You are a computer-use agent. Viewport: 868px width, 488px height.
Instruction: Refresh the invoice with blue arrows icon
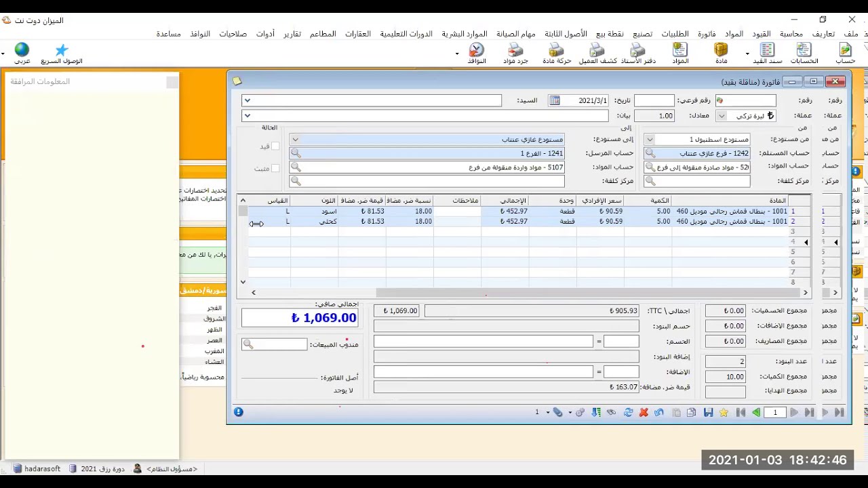tap(628, 412)
